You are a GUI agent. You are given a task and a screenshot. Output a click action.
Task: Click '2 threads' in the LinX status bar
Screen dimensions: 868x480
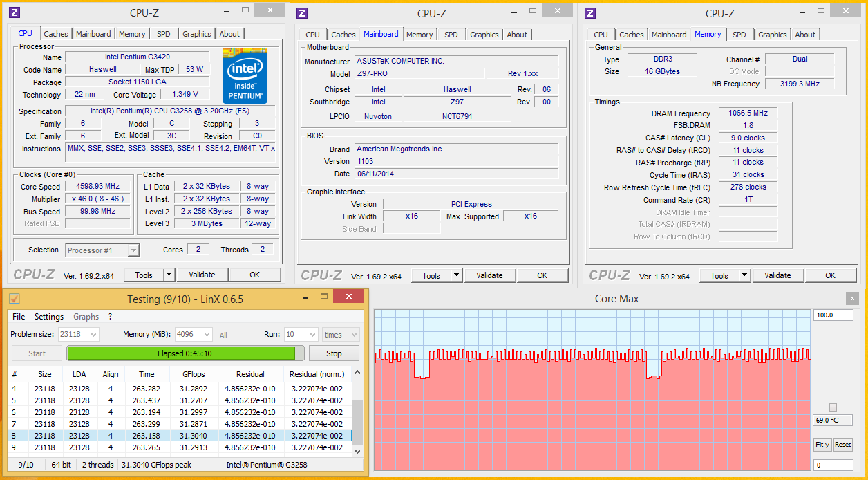click(x=97, y=465)
